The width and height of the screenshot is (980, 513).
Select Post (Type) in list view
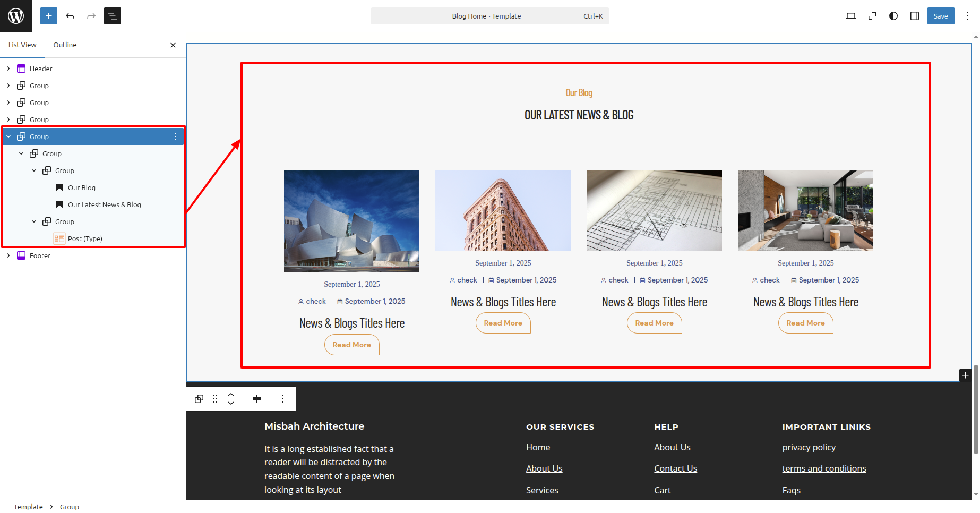click(x=85, y=238)
